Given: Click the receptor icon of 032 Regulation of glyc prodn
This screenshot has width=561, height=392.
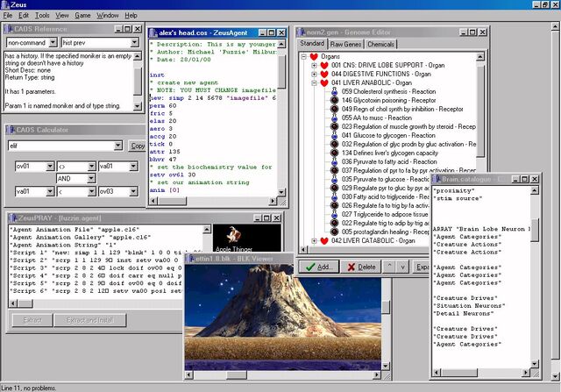Looking at the screenshot, I should [334, 145].
